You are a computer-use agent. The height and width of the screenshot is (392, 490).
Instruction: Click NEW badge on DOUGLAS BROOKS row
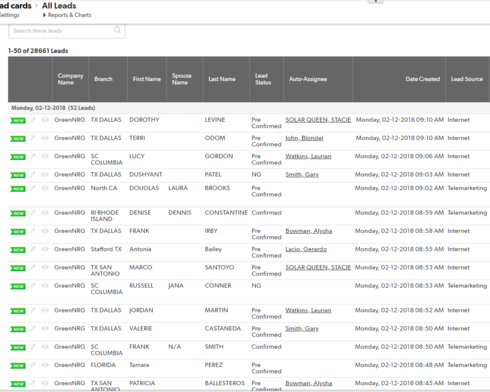click(18, 189)
